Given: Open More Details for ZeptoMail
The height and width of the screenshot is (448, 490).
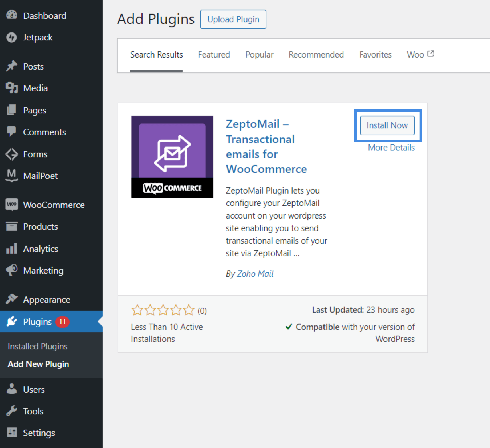Looking at the screenshot, I should (x=391, y=148).
